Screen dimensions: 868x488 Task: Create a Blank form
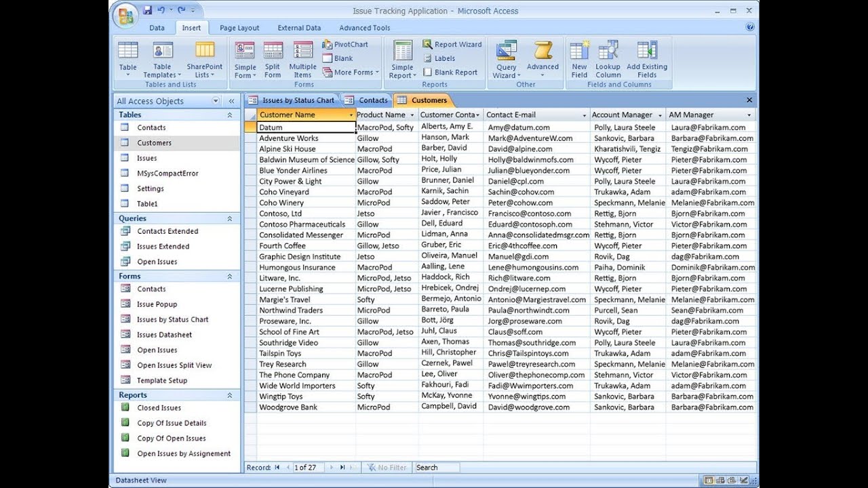pos(338,58)
